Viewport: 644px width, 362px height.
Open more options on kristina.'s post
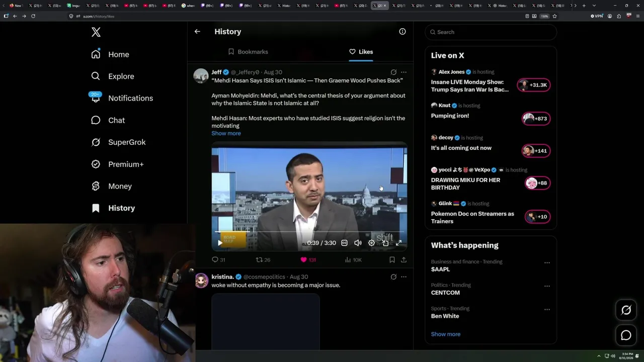pyautogui.click(x=404, y=277)
